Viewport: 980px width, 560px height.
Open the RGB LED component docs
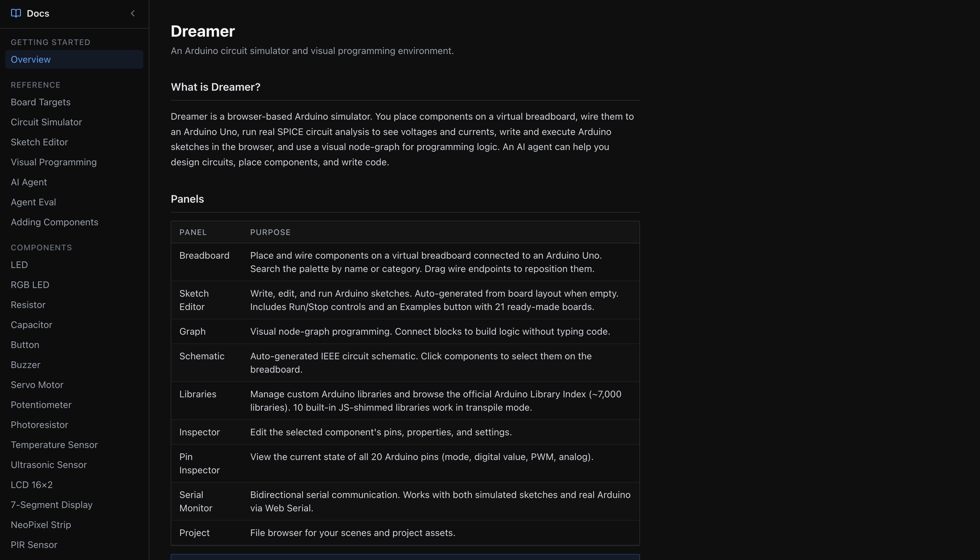30,285
